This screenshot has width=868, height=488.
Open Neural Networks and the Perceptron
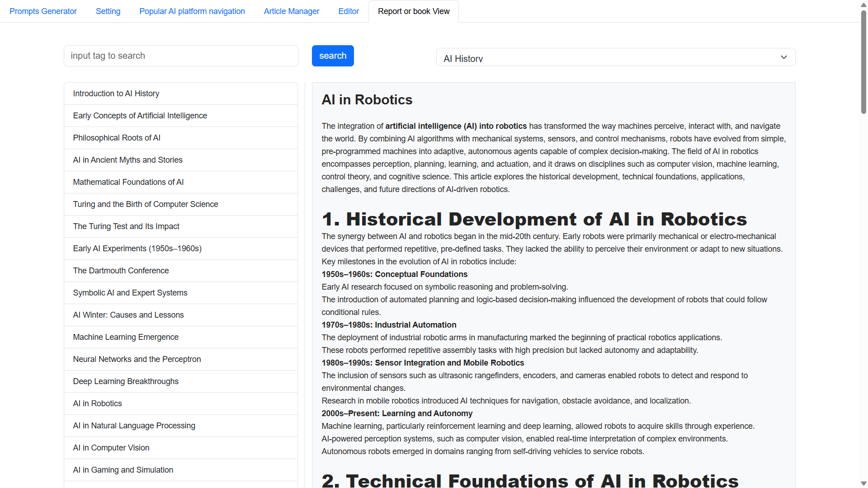137,359
